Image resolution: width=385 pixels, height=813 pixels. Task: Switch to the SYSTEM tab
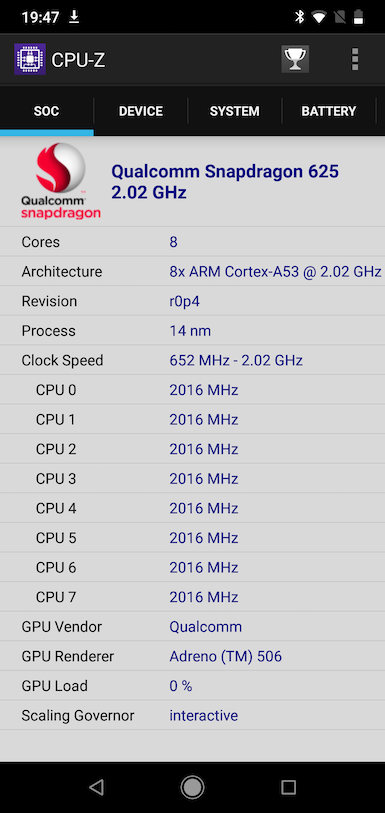click(x=235, y=111)
